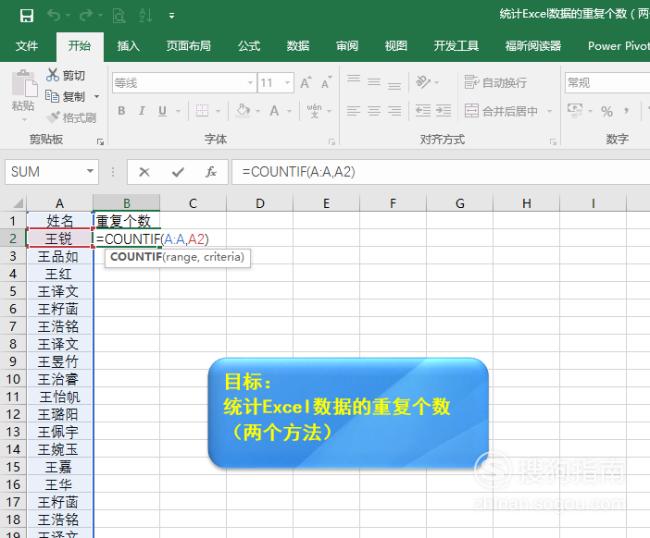
Task: Click the percent style icon
Action: [607, 111]
